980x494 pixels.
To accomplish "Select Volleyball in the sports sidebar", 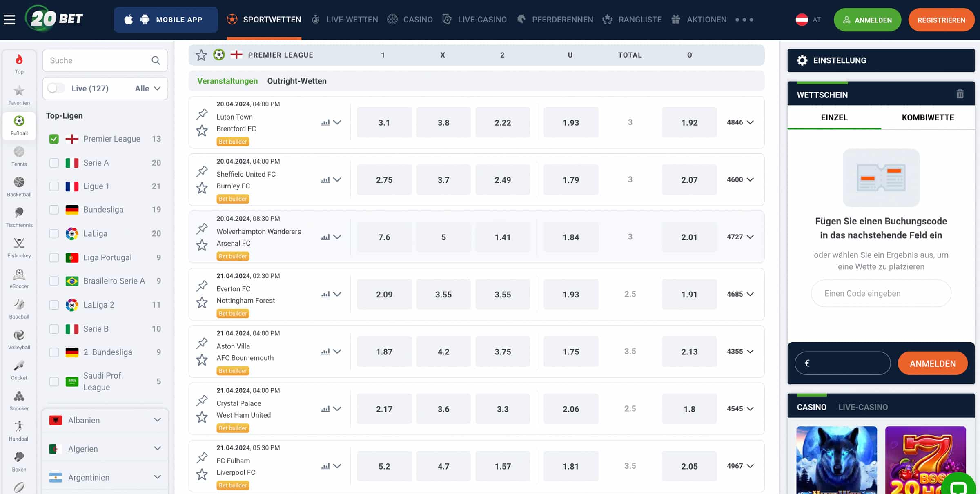I will tap(19, 339).
